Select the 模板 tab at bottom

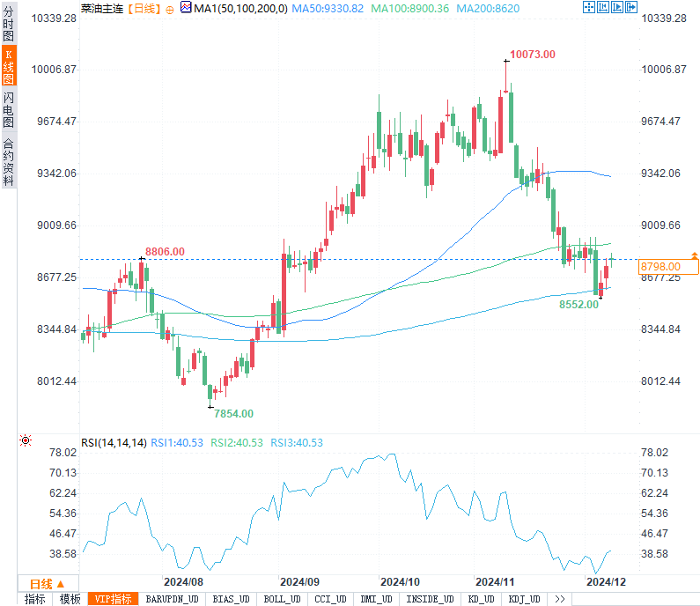(x=70, y=599)
